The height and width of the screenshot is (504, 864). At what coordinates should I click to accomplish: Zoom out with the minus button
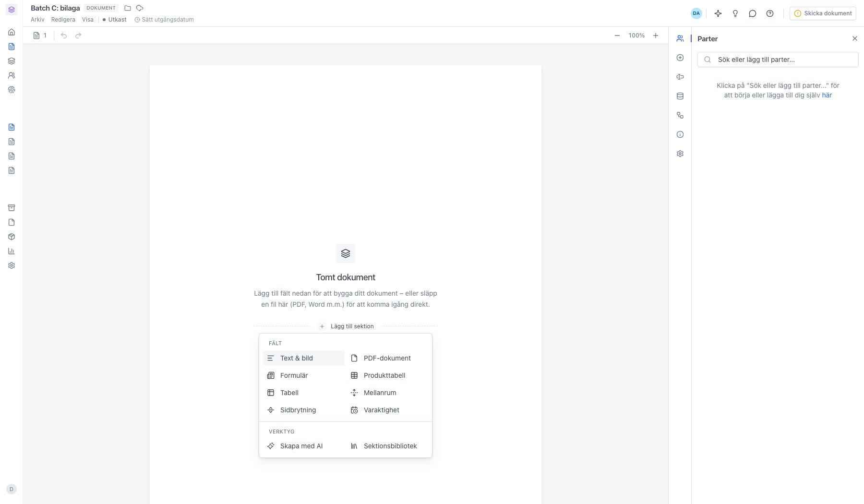click(x=617, y=36)
